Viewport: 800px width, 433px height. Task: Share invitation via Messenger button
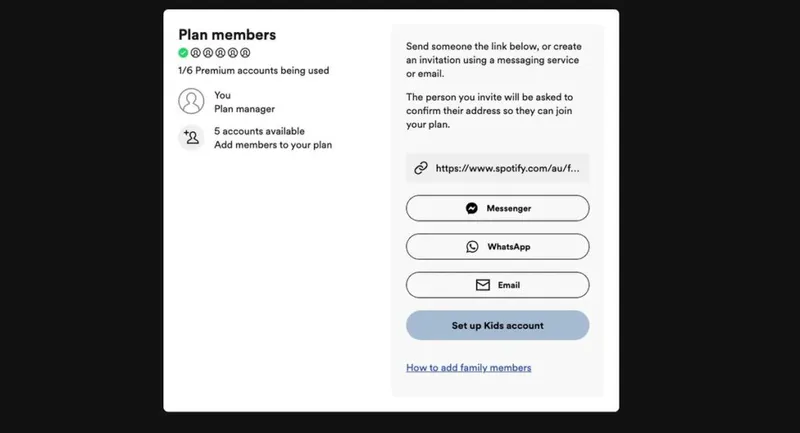click(x=497, y=208)
